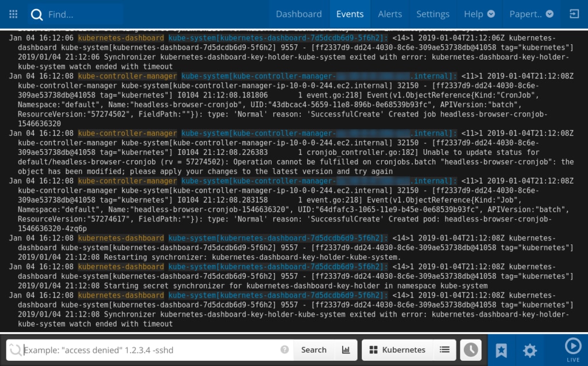Click the magnifier in the Find box
The width and height of the screenshot is (588, 366).
point(37,14)
